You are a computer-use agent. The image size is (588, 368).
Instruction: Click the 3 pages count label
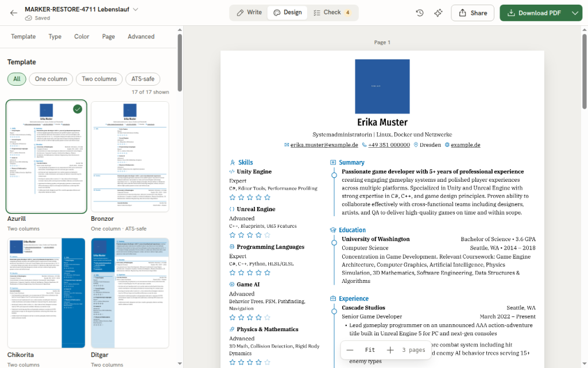(x=413, y=350)
